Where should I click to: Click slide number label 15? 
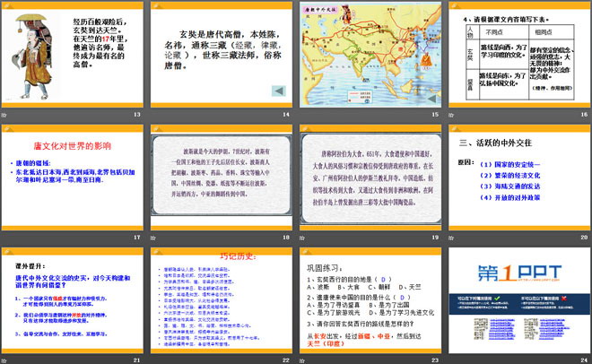[x=435, y=114]
